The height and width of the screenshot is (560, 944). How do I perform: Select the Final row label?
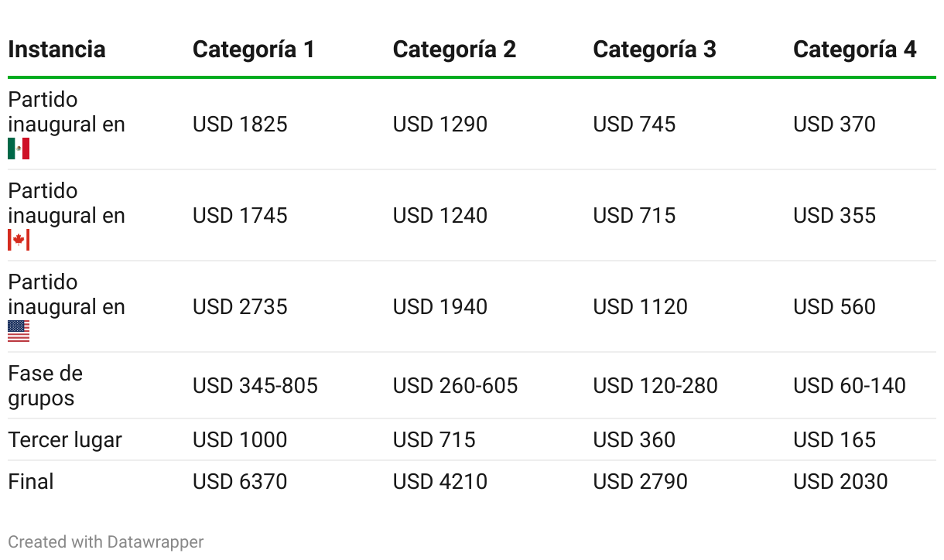click(31, 482)
